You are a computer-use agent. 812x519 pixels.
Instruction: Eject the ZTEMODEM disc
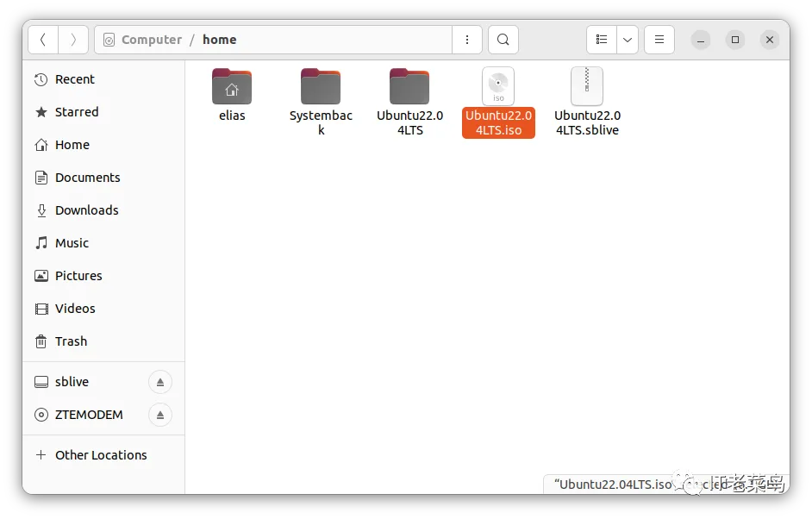(160, 415)
